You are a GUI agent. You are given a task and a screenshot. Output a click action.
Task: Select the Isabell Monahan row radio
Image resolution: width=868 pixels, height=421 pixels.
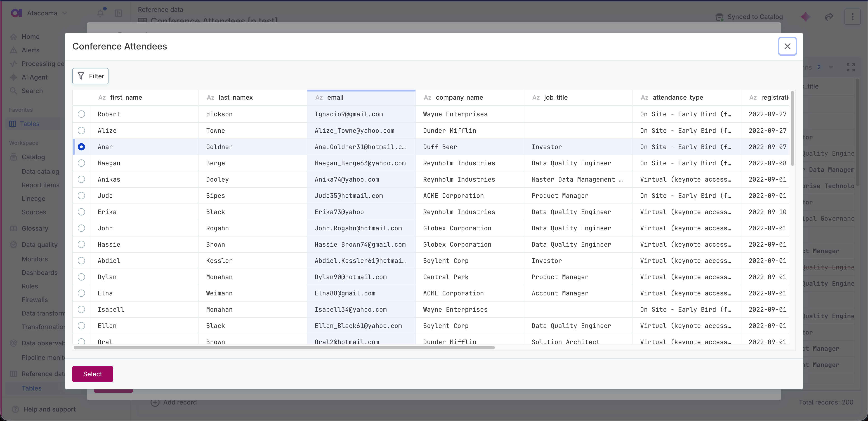(81, 309)
